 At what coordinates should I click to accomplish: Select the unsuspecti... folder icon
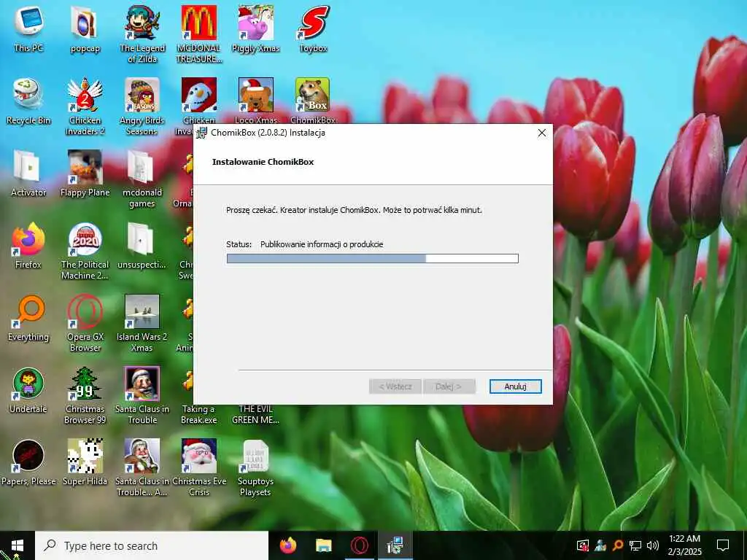[142, 246]
